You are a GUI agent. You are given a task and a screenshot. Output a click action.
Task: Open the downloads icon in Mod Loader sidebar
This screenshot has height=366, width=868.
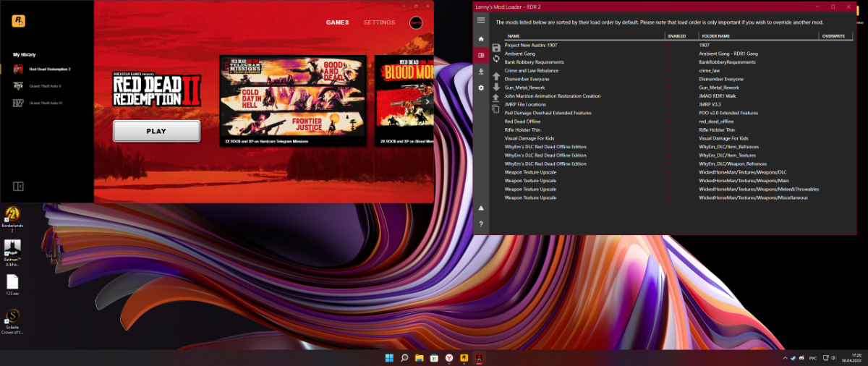481,71
